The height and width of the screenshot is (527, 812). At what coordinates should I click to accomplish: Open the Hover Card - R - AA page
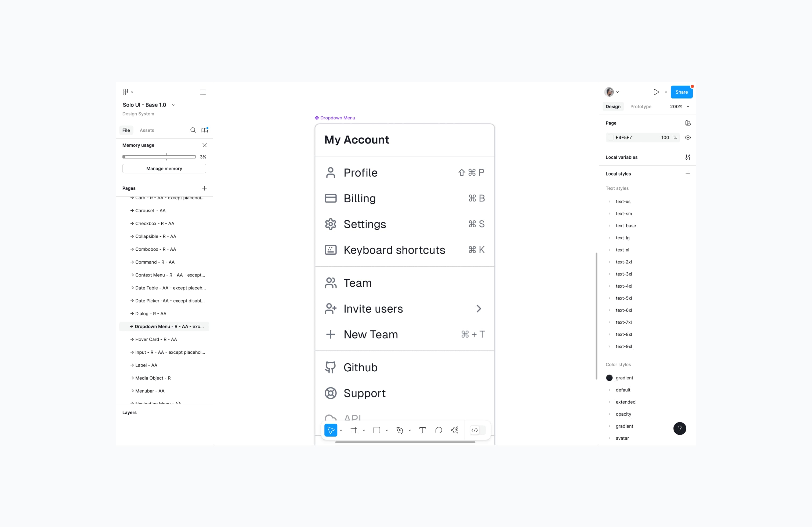164,339
